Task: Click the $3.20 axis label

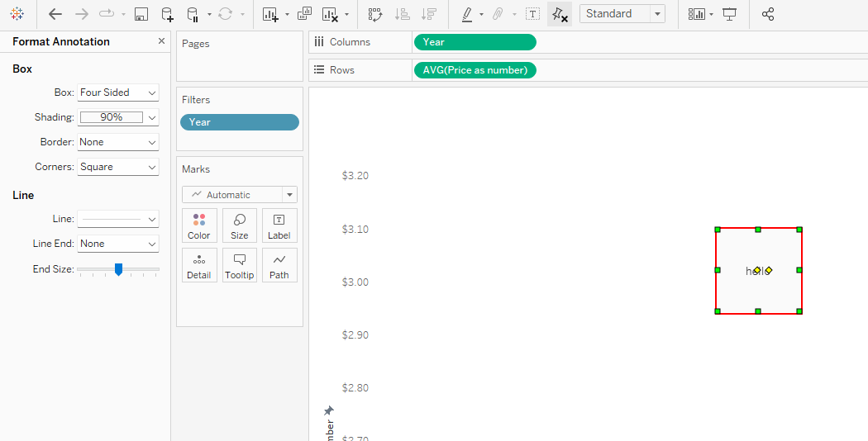Action: [355, 176]
